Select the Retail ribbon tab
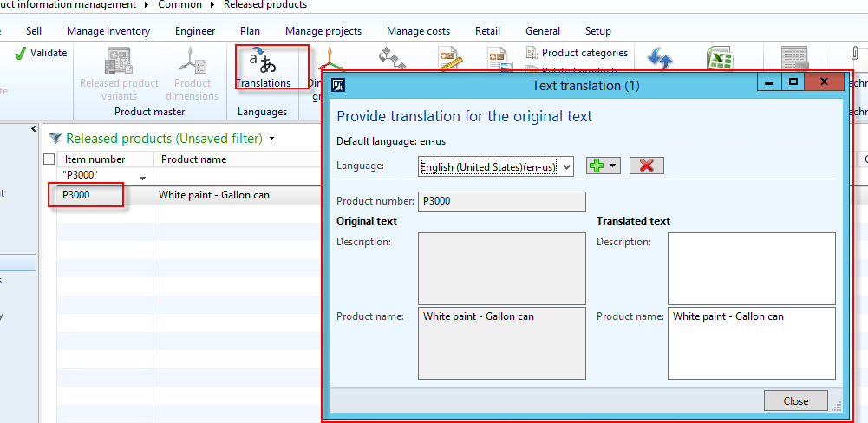Screen dimensions: 868x423 tap(487, 31)
